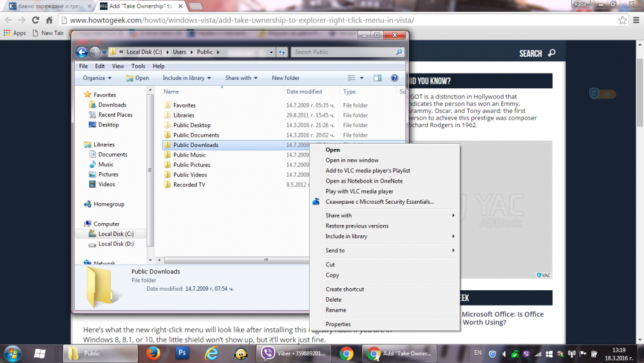Screen dimensions: 644x363
Task: Click the New folder button
Action: point(285,78)
